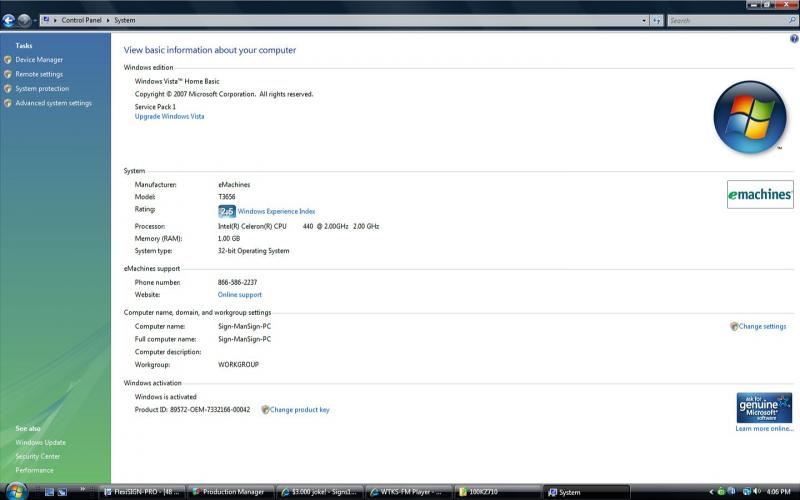The height and width of the screenshot is (500, 800).
Task: Click the 2.5 rating score badge
Action: click(x=227, y=211)
